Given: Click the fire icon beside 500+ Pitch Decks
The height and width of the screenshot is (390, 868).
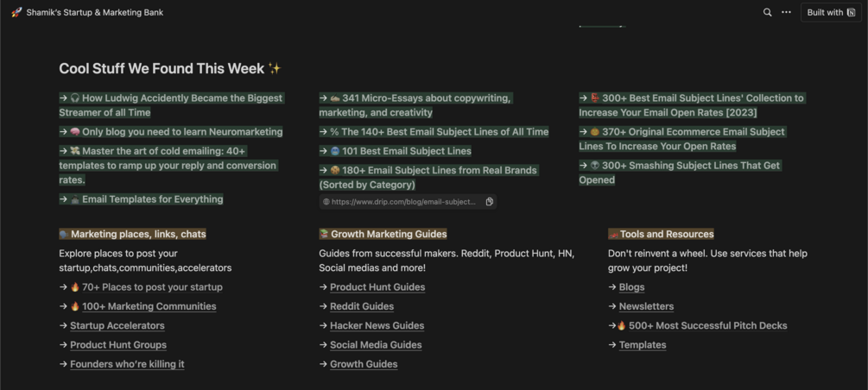Looking at the screenshot, I should point(622,326).
